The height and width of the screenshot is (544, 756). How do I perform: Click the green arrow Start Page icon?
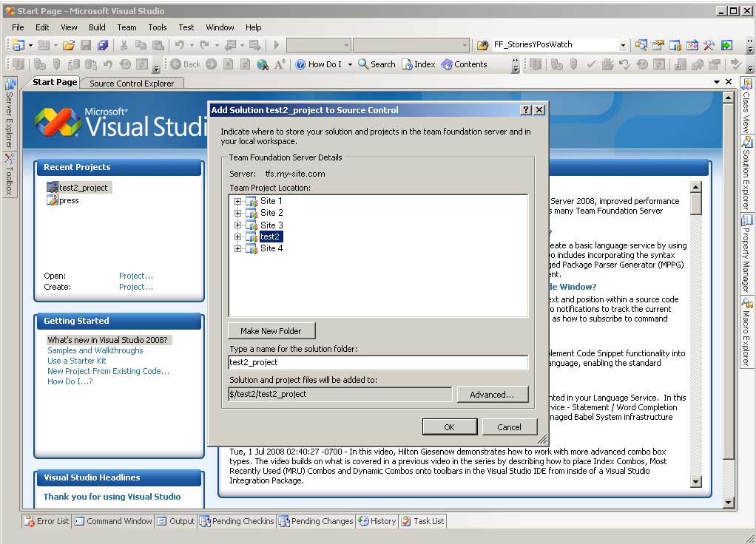[x=726, y=45]
